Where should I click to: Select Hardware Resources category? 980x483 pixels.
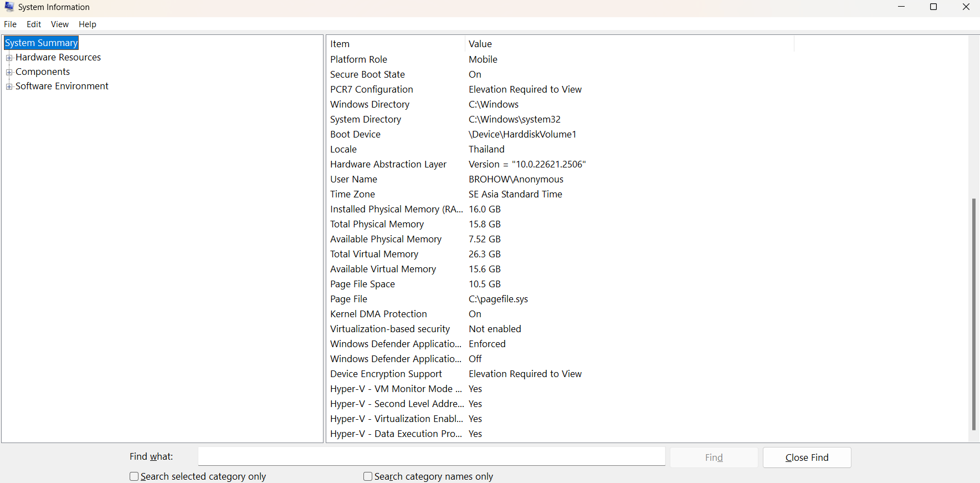pyautogui.click(x=58, y=57)
